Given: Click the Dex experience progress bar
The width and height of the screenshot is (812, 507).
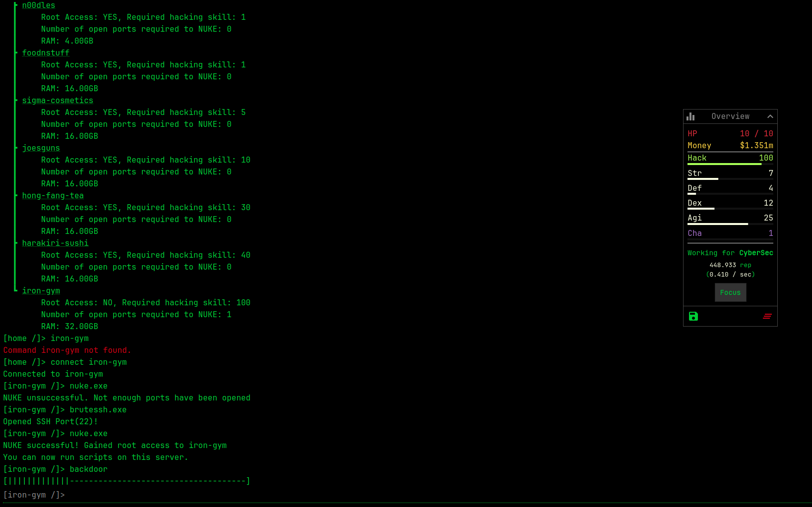Looking at the screenshot, I should [730, 209].
